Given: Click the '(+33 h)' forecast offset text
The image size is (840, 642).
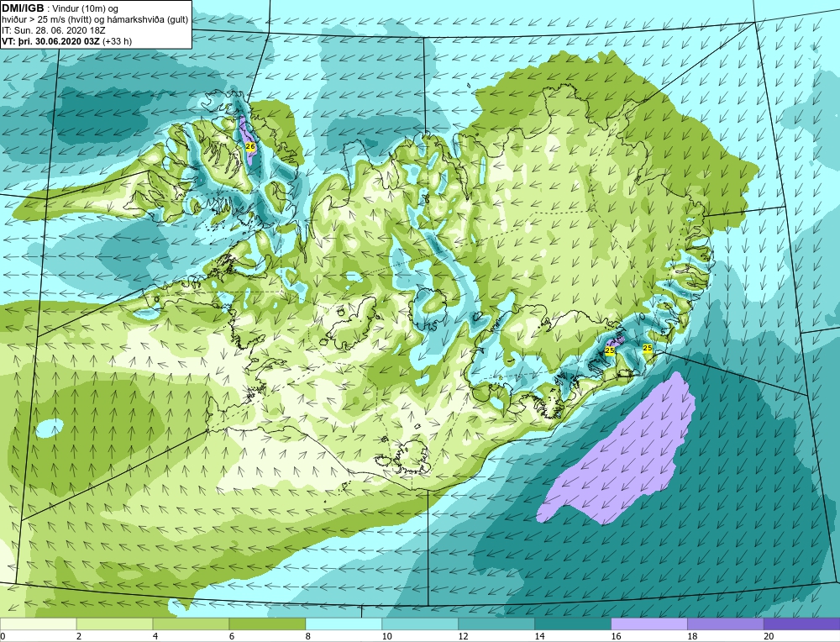Looking at the screenshot, I should (118, 41).
